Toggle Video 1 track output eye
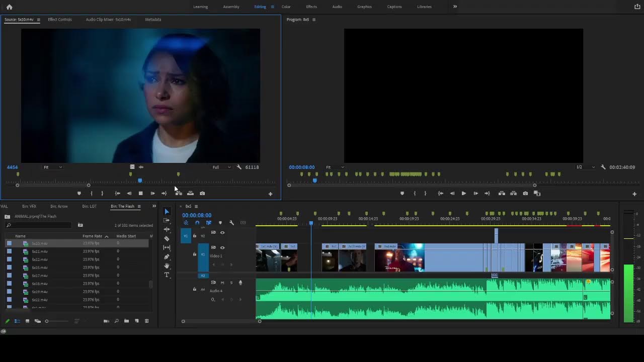 [222, 247]
